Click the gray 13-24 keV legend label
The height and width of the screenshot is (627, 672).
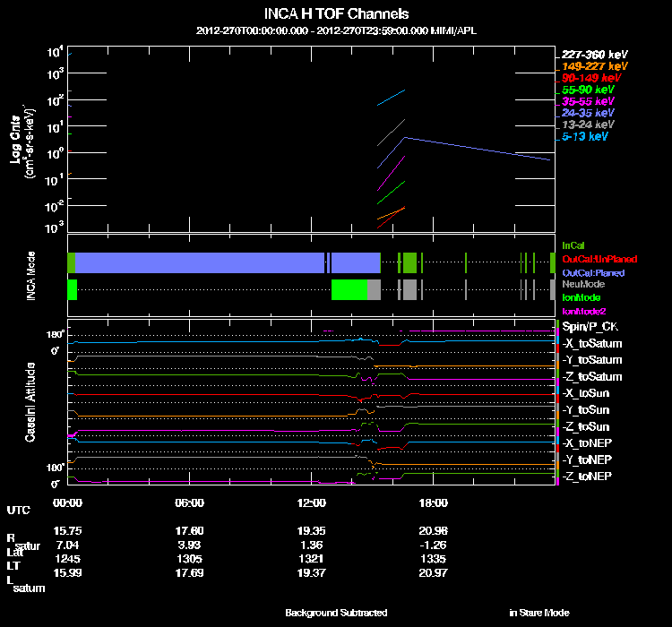click(x=588, y=125)
